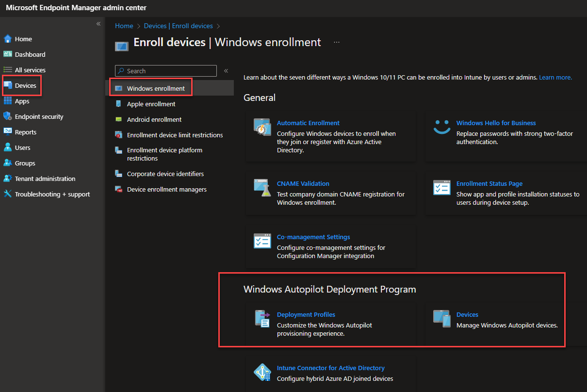Click the Reports icon

click(8, 132)
